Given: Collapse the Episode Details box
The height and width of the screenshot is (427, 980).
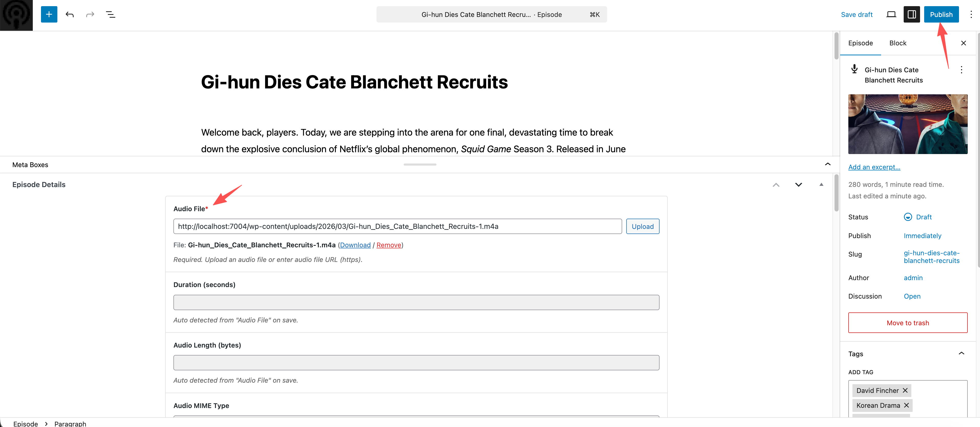Looking at the screenshot, I should tap(821, 185).
